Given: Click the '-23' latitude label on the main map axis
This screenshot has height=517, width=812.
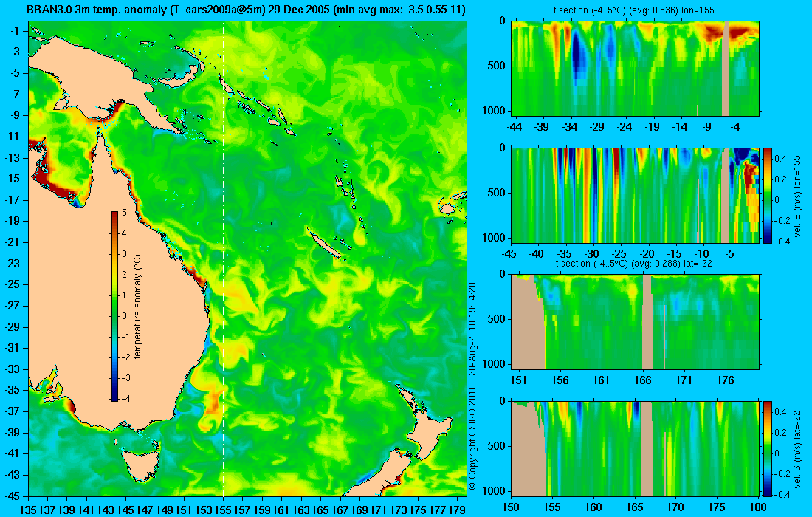Looking at the screenshot, I should click(13, 263).
